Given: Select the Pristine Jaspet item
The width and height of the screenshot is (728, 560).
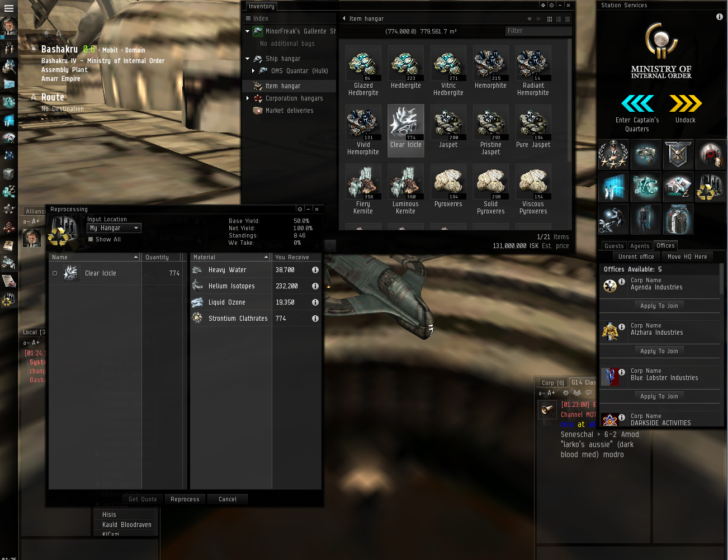Looking at the screenshot, I should (x=491, y=130).
